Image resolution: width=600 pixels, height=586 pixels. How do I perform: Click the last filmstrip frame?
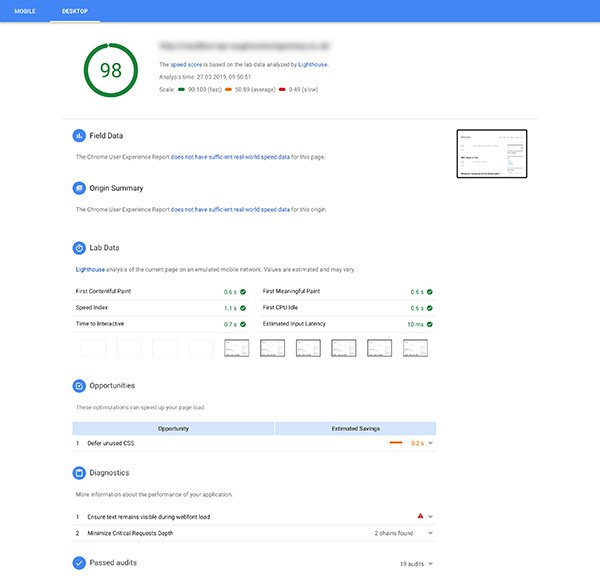point(416,348)
